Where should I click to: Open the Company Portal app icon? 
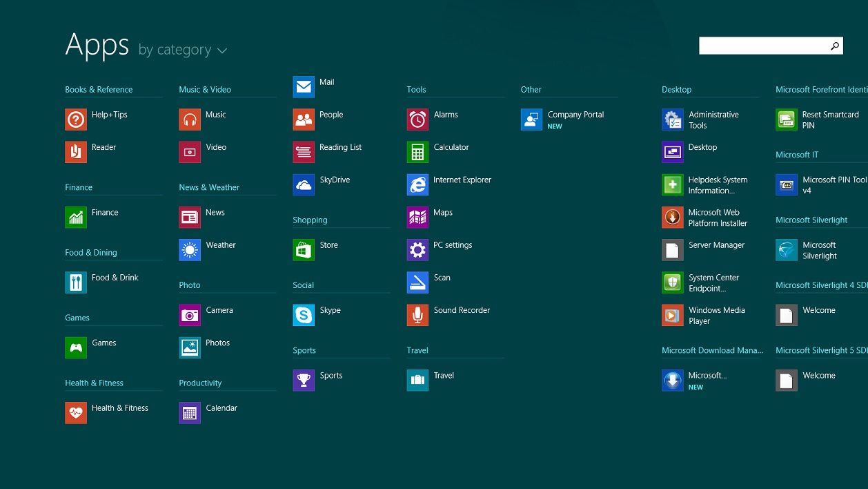[531, 119]
